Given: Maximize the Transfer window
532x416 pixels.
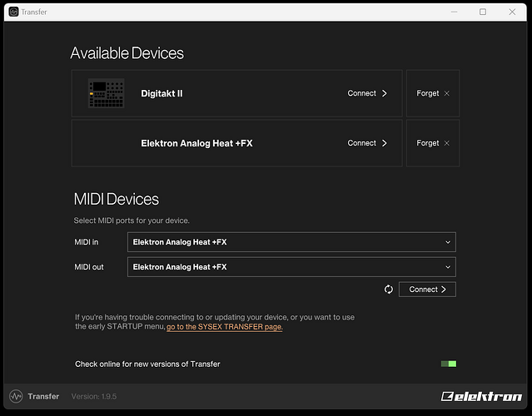Looking at the screenshot, I should pyautogui.click(x=482, y=12).
